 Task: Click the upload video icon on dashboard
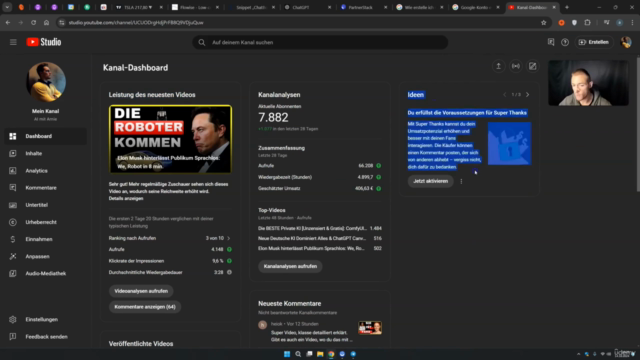pos(498,66)
